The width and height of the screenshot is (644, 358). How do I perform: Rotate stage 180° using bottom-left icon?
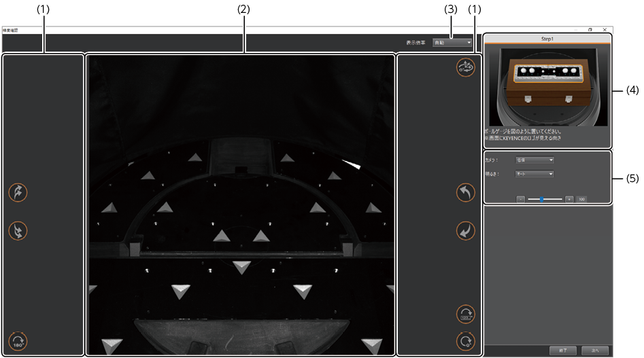18,340
